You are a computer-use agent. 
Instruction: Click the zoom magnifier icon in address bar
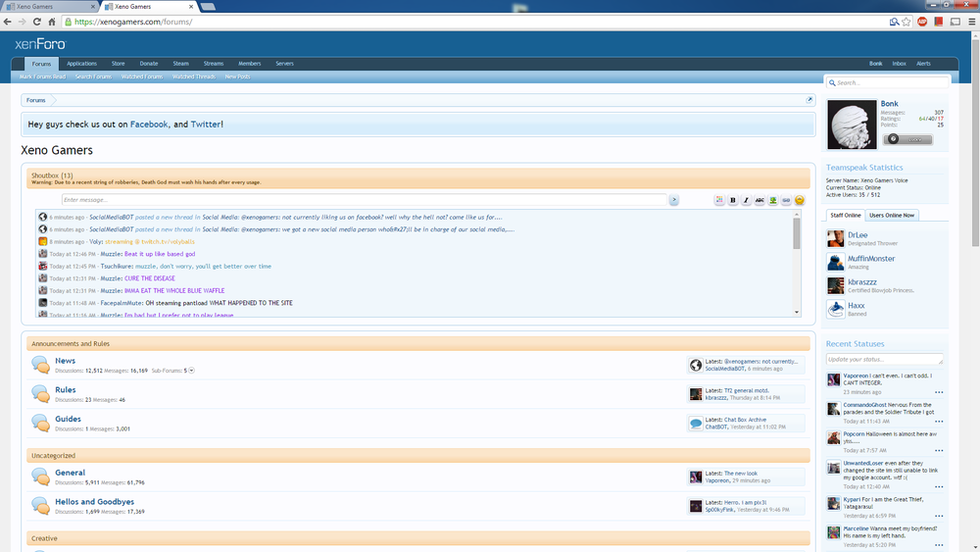coord(895,22)
